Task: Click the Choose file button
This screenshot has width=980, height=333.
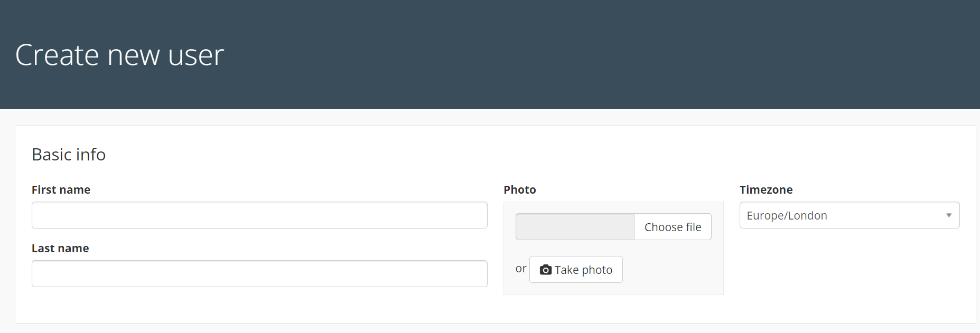Action: tap(673, 227)
